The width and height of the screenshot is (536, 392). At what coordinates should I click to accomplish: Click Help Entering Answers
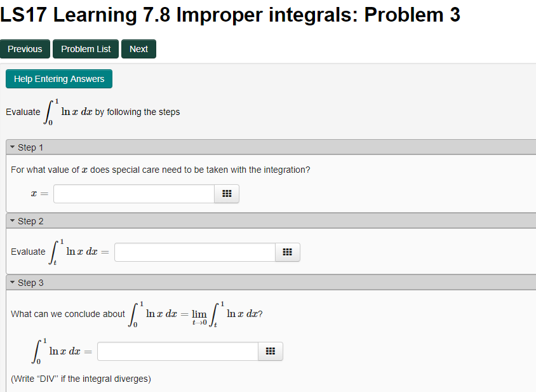click(58, 79)
